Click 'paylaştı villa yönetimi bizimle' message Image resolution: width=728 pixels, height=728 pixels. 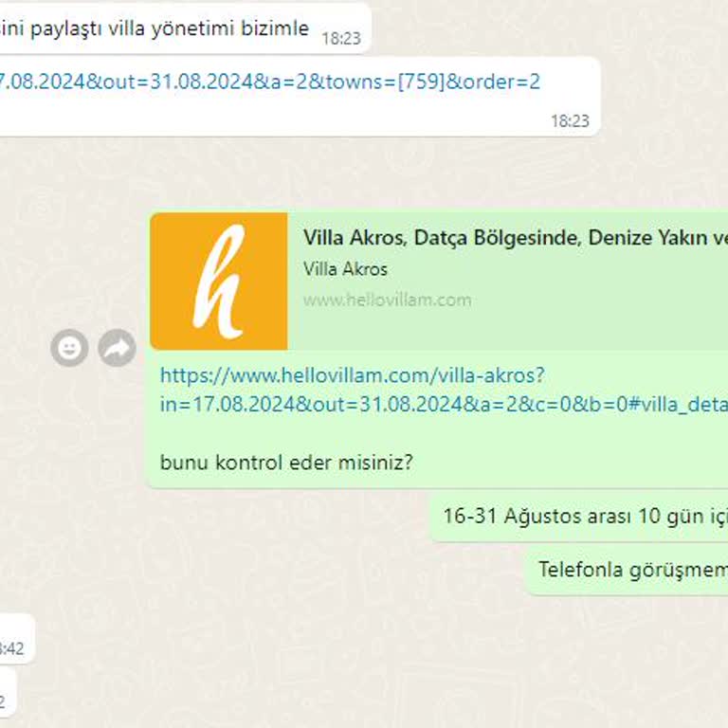[185, 27]
